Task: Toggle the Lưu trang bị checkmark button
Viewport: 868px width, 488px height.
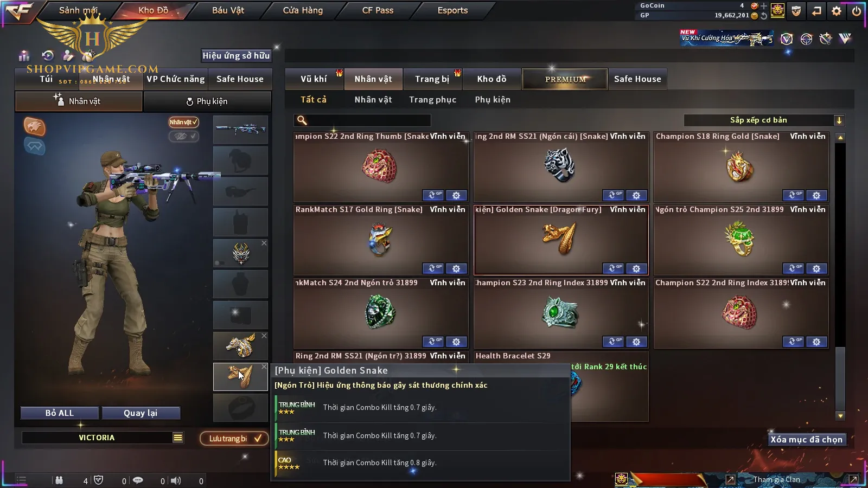Action: [234, 438]
